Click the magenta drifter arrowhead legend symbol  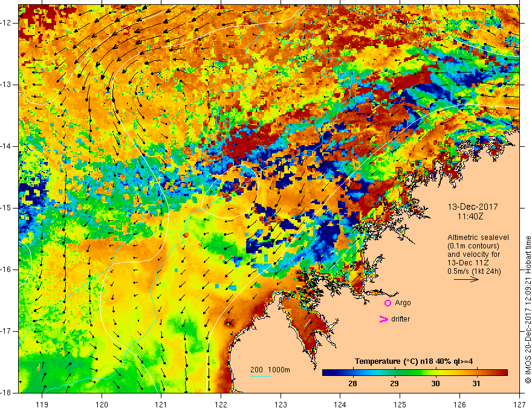tap(383, 319)
